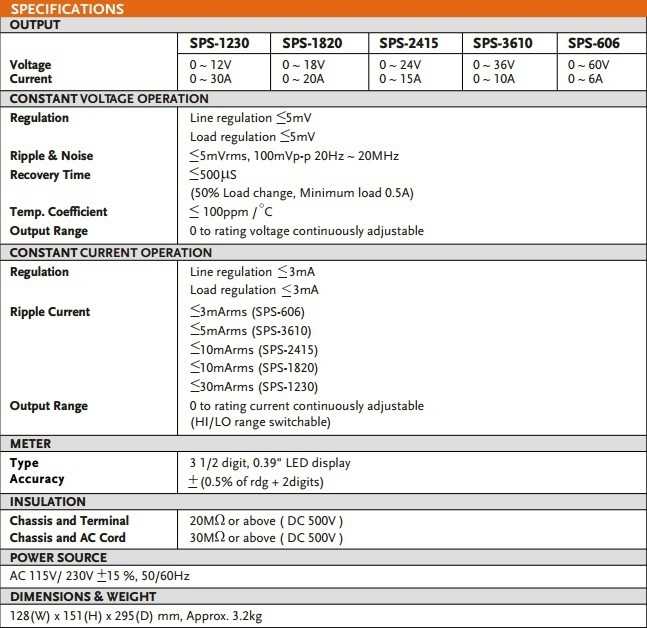Click the SPS-1820 column header
This screenshot has height=628, width=647.
click(312, 43)
